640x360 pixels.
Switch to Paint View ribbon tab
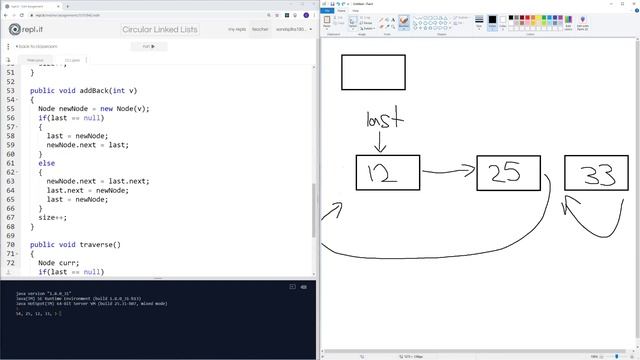point(356,11)
